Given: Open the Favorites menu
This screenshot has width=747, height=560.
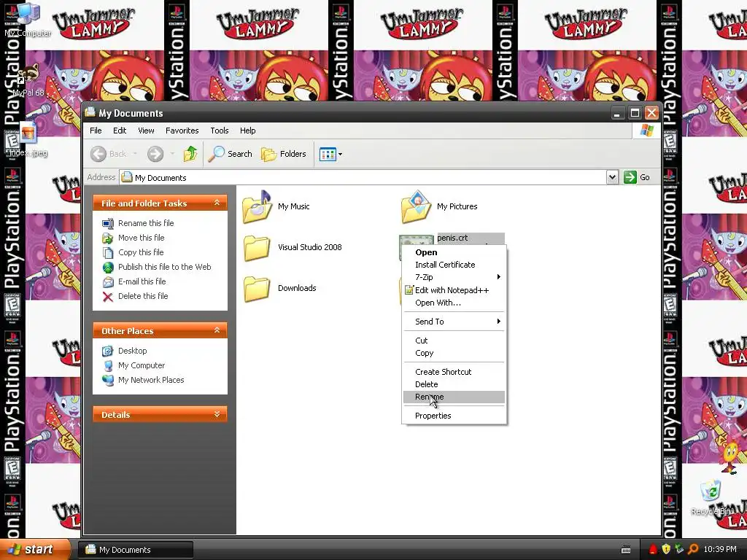Looking at the screenshot, I should [182, 131].
